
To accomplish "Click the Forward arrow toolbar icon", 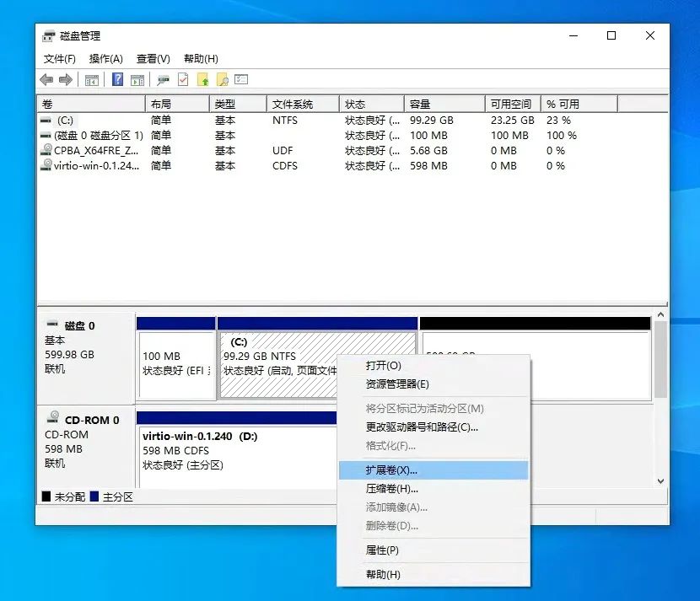I will coord(66,80).
